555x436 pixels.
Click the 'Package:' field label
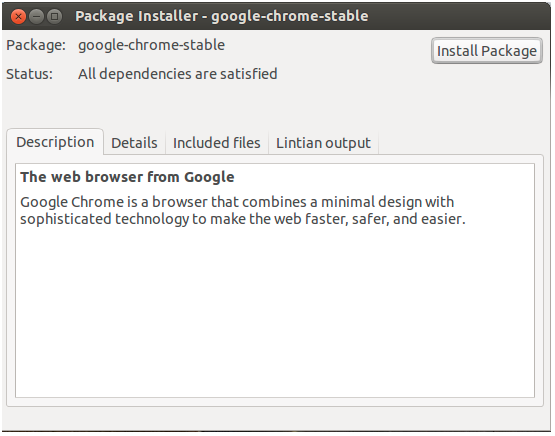[36, 45]
